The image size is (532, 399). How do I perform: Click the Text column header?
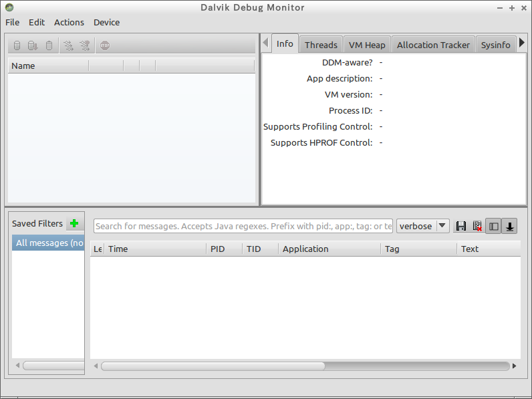coord(489,249)
